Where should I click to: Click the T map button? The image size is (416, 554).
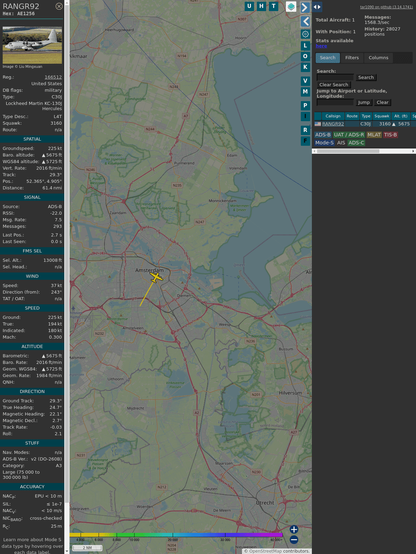[x=274, y=6]
